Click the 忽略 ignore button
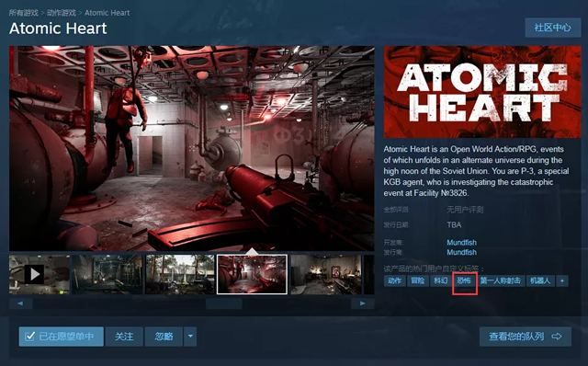 point(164,337)
